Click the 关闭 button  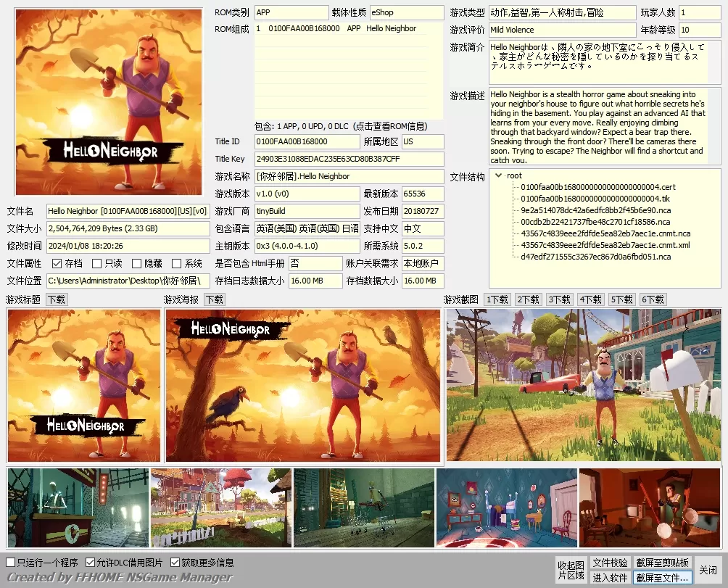(x=708, y=570)
